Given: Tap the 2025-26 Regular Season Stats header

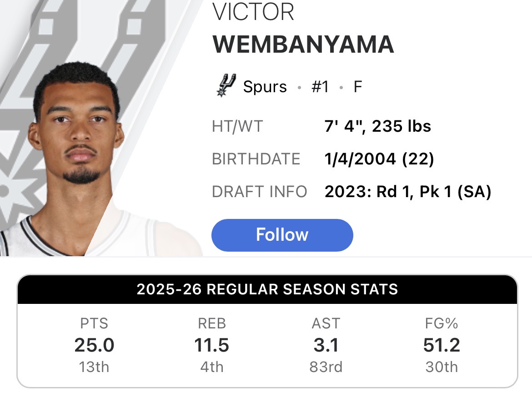Looking at the screenshot, I should pos(267,289).
